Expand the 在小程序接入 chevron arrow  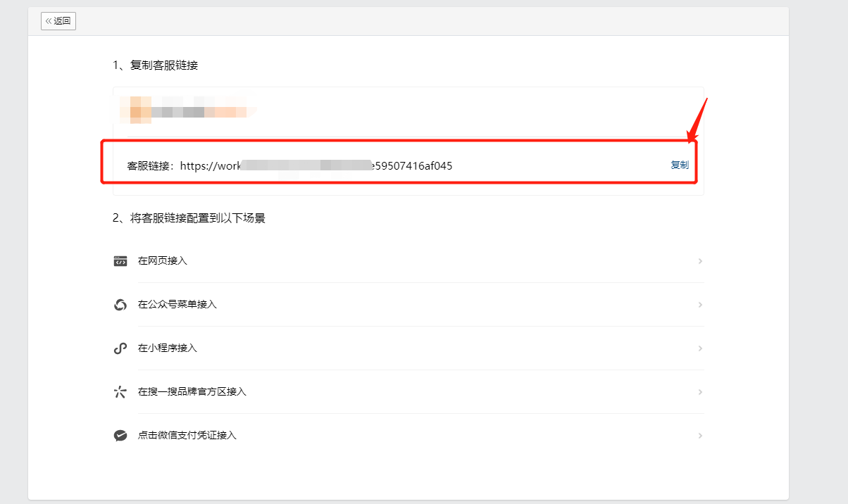point(700,348)
